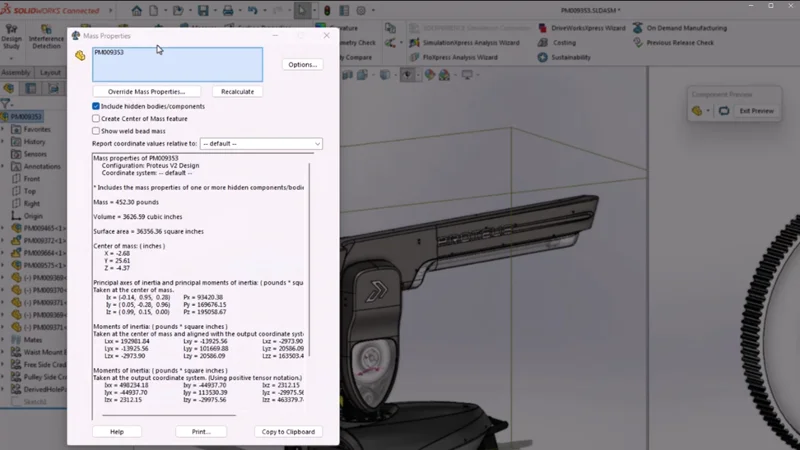Open the Costing tool
This screenshot has width=800, height=450.
[x=564, y=43]
